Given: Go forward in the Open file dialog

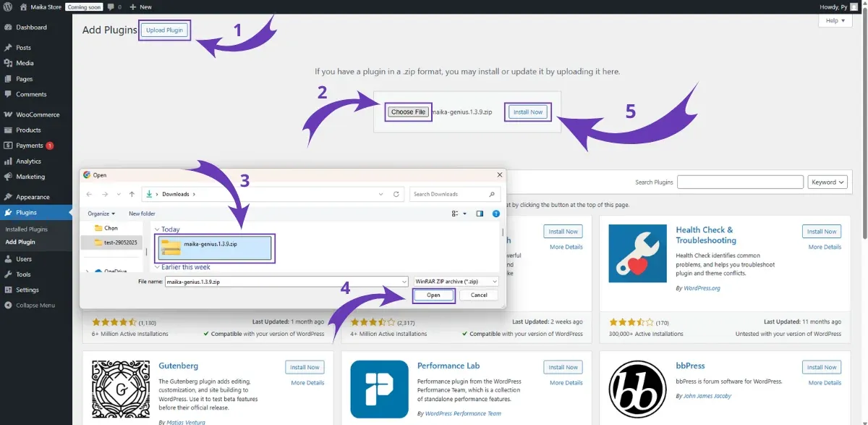Looking at the screenshot, I should (x=103, y=194).
